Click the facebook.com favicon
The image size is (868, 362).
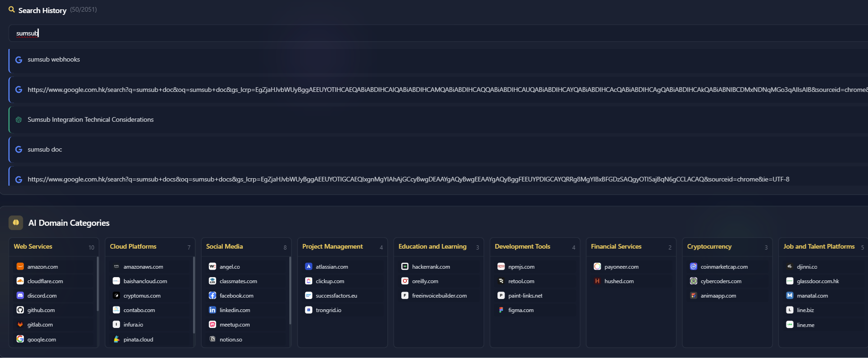212,295
